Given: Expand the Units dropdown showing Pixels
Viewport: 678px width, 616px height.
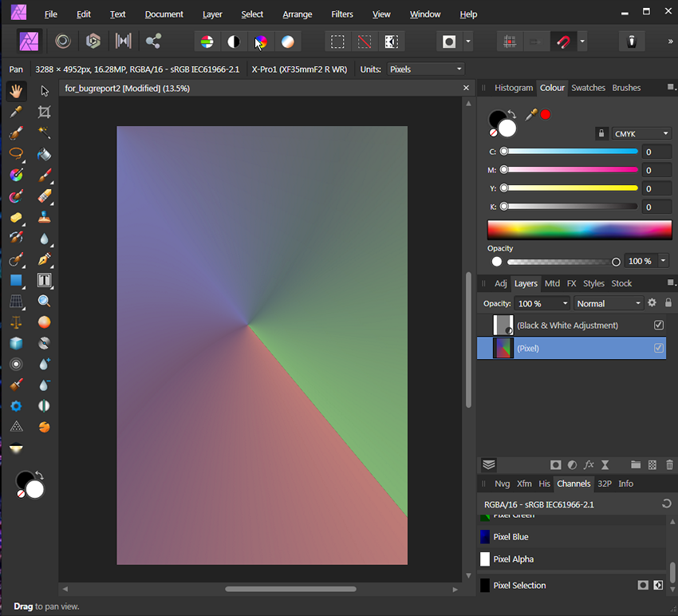Looking at the screenshot, I should tap(425, 69).
